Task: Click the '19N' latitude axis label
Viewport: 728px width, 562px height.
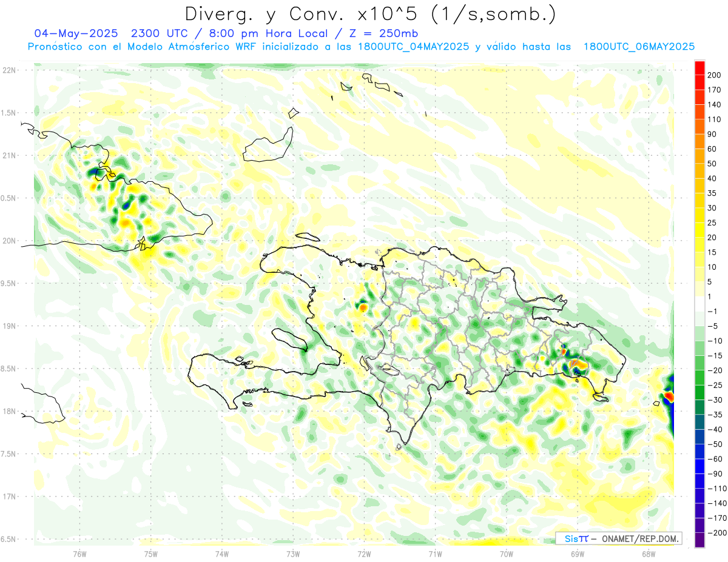Action: coord(8,326)
